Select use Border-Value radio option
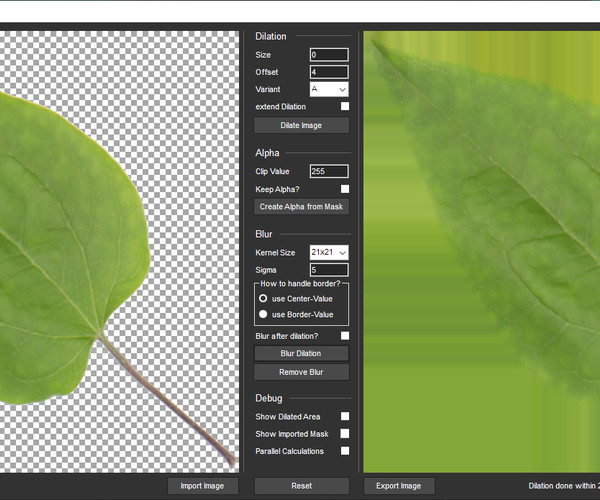The image size is (600, 500). pyautogui.click(x=263, y=314)
